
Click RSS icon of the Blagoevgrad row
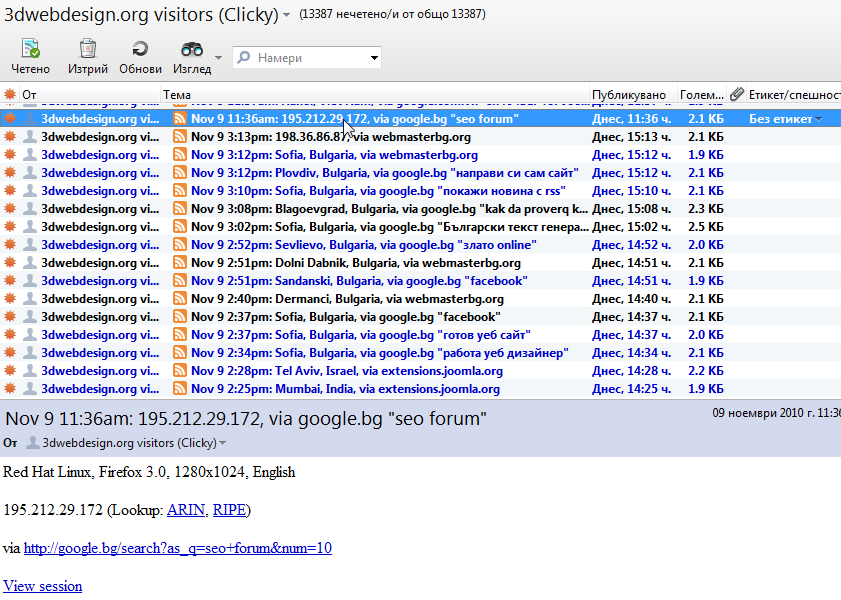coord(180,209)
